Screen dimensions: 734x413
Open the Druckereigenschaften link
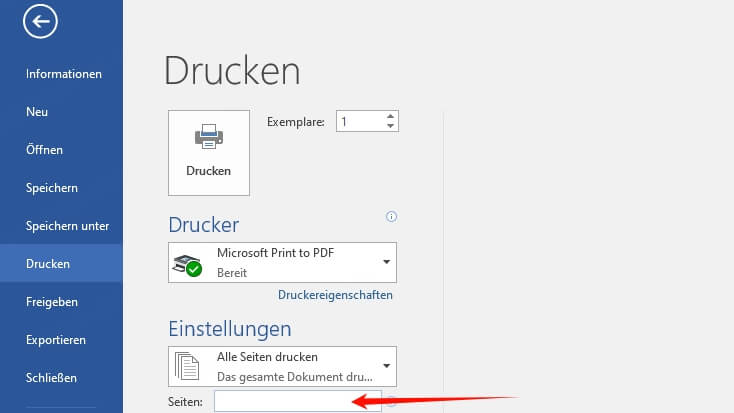point(335,295)
